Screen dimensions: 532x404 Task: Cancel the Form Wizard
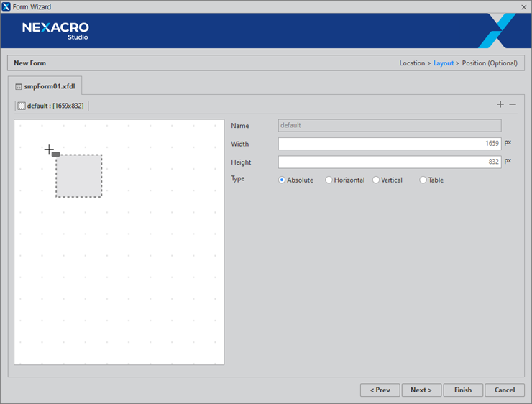point(505,390)
